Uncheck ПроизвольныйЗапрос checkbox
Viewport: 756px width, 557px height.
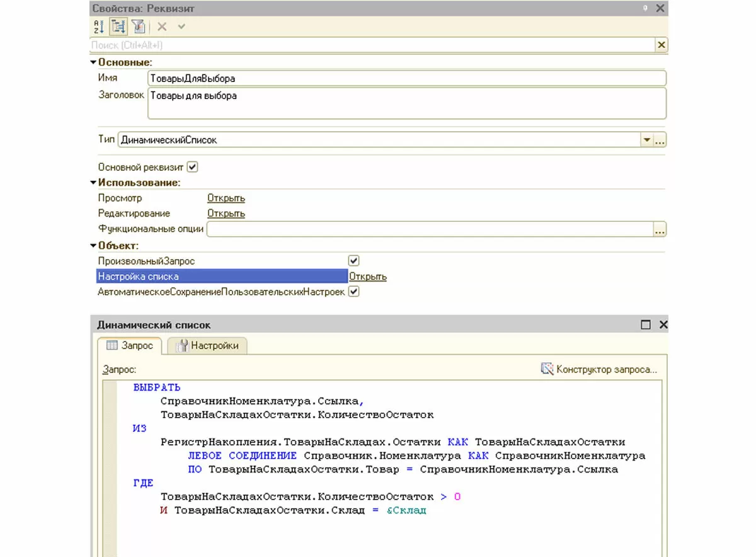354,261
